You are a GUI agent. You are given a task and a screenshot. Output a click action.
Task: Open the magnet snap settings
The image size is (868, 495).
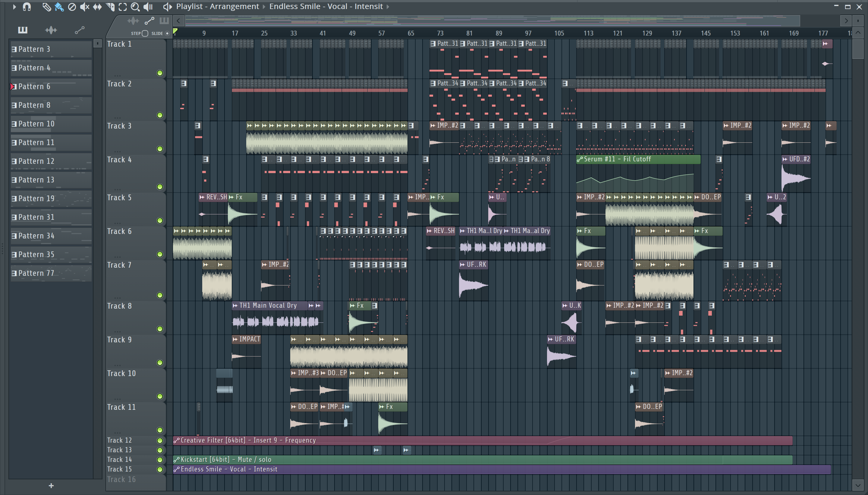tap(27, 6)
